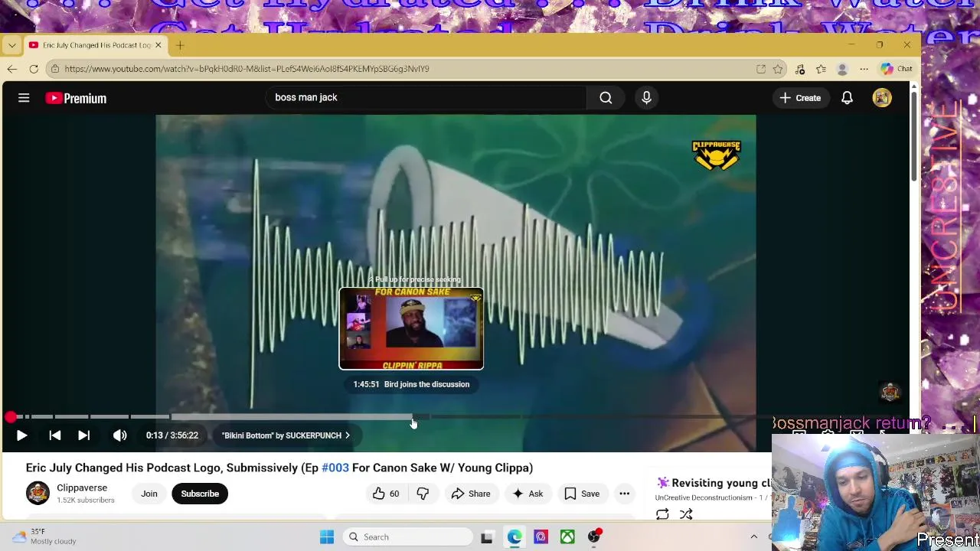
Task: Toggle playlist shuffle
Action: click(686, 514)
